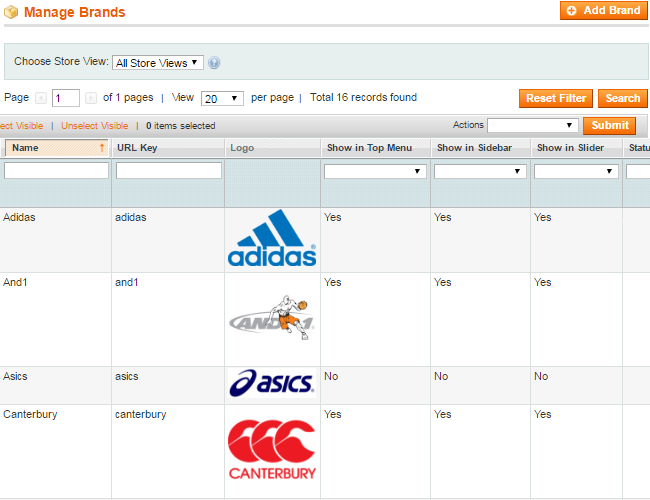Open Show in Slider filter dropdown

click(576, 171)
